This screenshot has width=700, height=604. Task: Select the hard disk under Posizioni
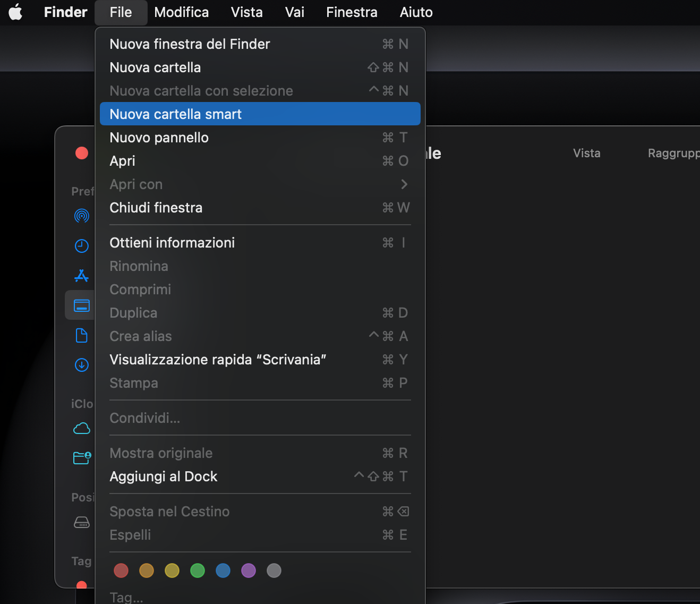click(x=81, y=522)
